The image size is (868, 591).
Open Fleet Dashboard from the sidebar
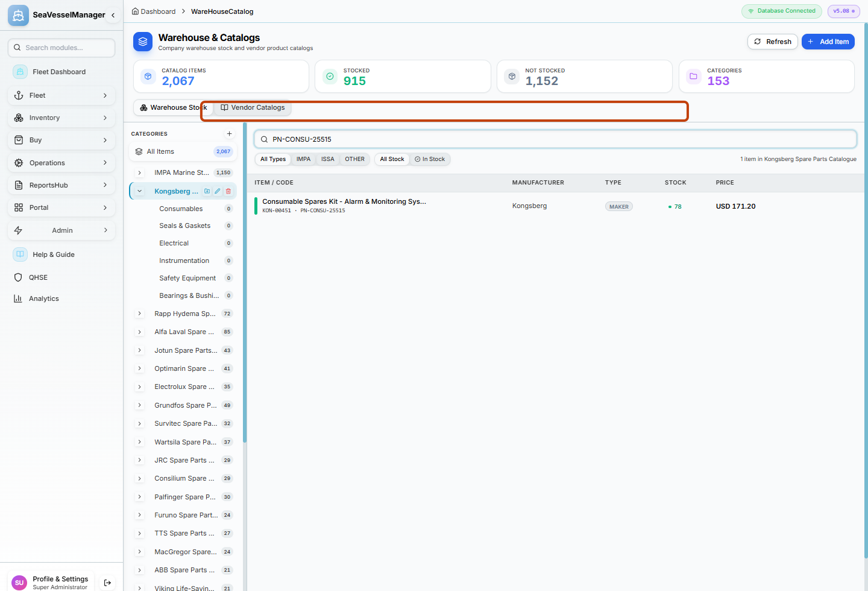pos(61,72)
